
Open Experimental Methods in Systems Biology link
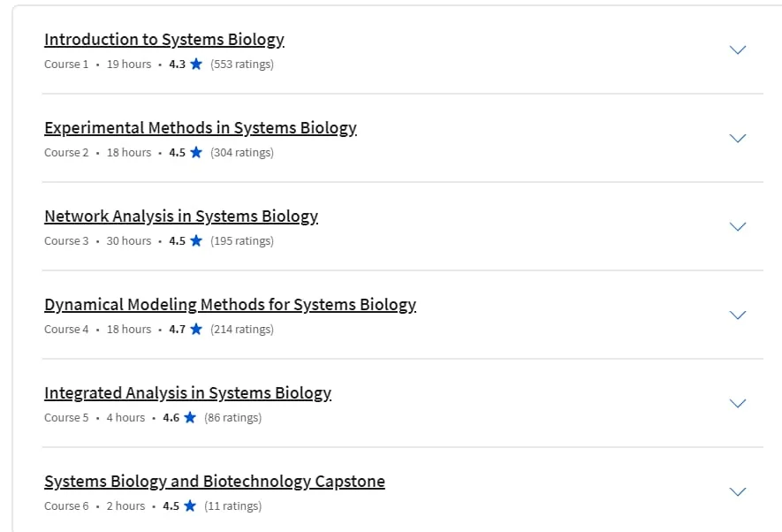[201, 127]
